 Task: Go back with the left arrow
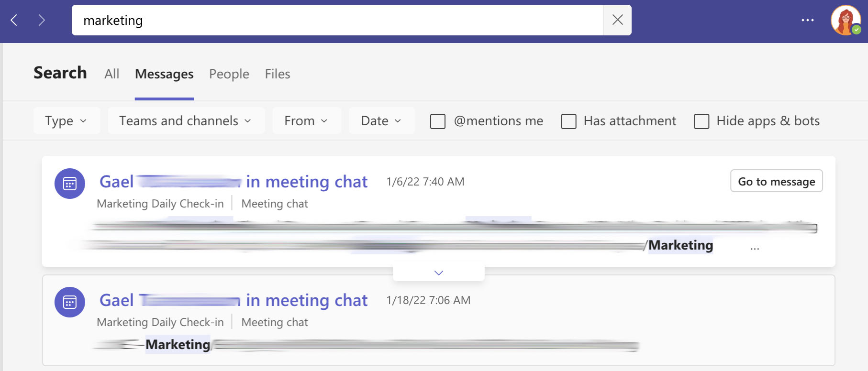(14, 20)
